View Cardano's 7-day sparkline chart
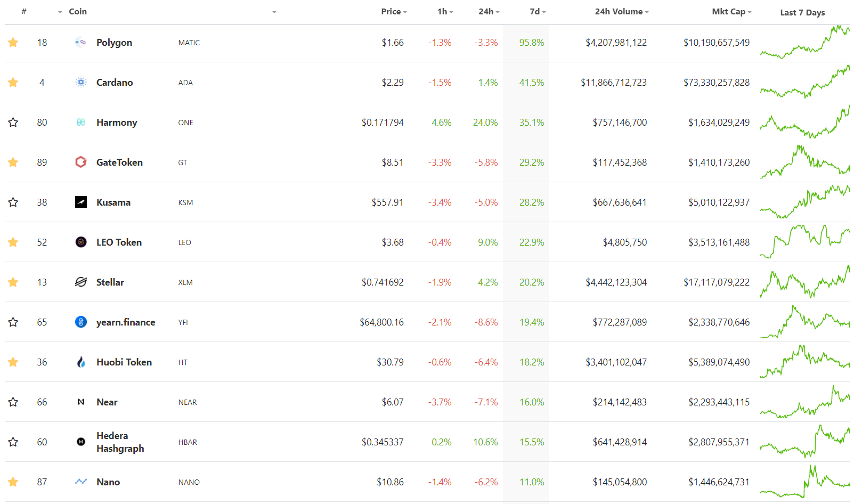 [805, 82]
